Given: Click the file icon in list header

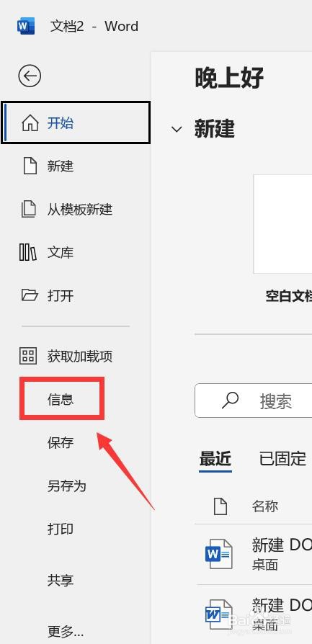Looking at the screenshot, I should [x=220, y=506].
